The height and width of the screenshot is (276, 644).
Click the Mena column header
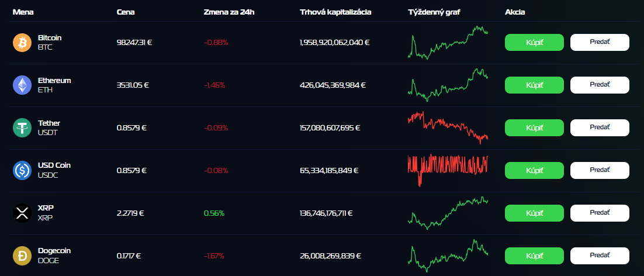pos(22,12)
